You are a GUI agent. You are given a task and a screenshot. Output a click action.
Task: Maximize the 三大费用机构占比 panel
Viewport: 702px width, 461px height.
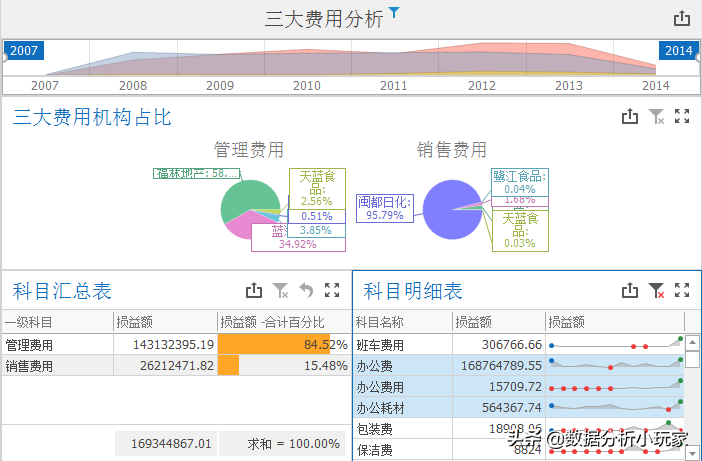pos(683,117)
